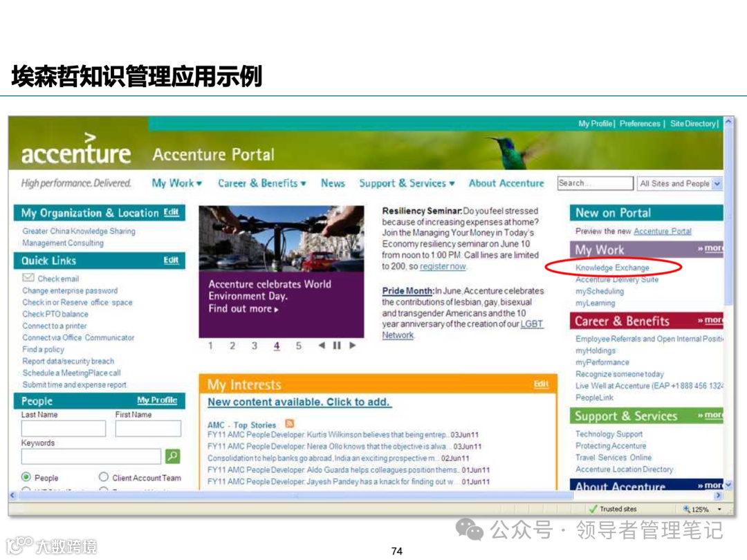The height and width of the screenshot is (560, 747).
Task: Click the Last Name input field
Action: click(x=64, y=429)
